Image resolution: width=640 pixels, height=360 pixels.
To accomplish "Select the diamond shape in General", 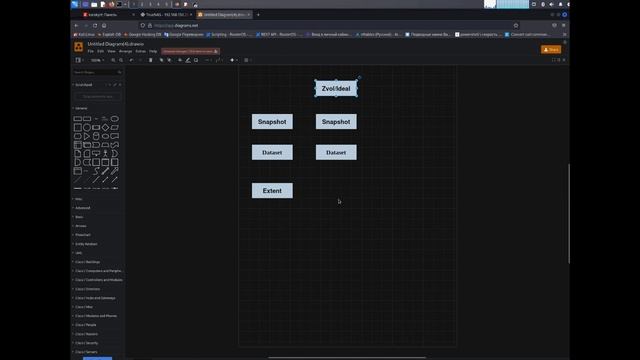I will point(105,127).
